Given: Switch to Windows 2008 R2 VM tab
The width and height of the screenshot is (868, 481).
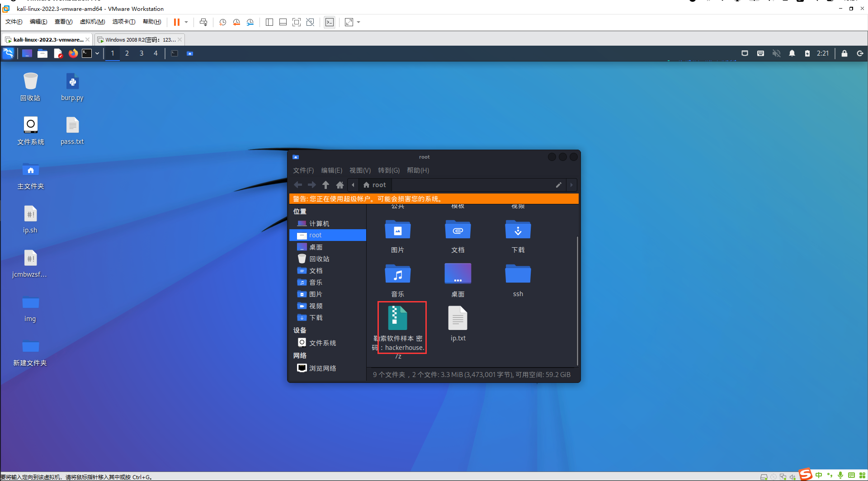Looking at the screenshot, I should (x=140, y=40).
